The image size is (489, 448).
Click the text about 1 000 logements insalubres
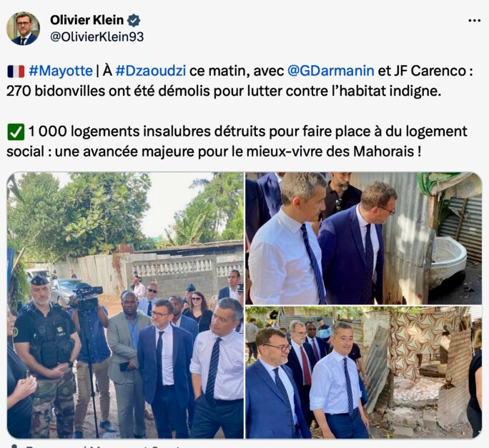[237, 141]
